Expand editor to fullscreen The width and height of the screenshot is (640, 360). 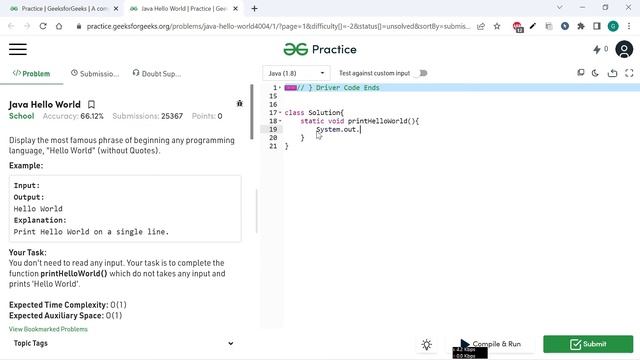pyautogui.click(x=629, y=73)
